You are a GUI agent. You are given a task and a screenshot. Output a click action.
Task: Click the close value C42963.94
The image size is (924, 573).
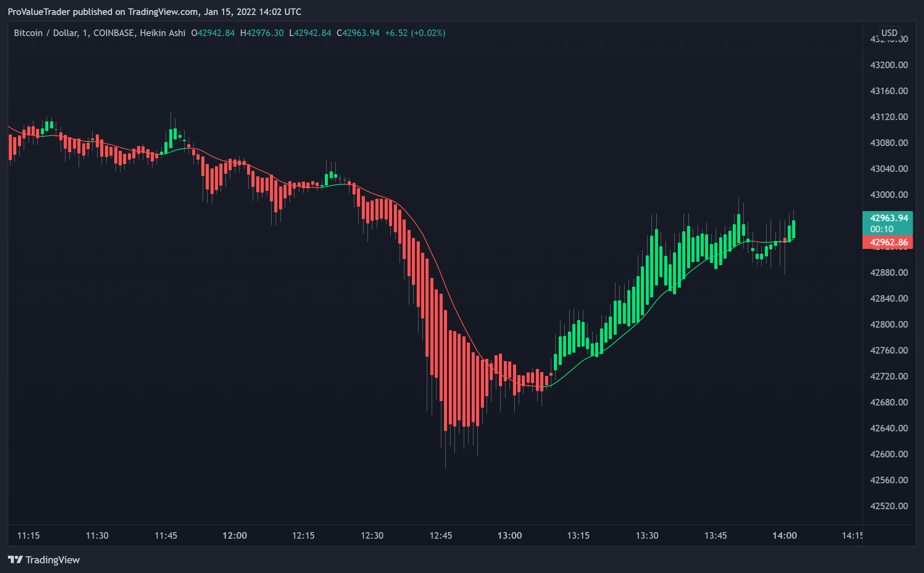(x=358, y=33)
